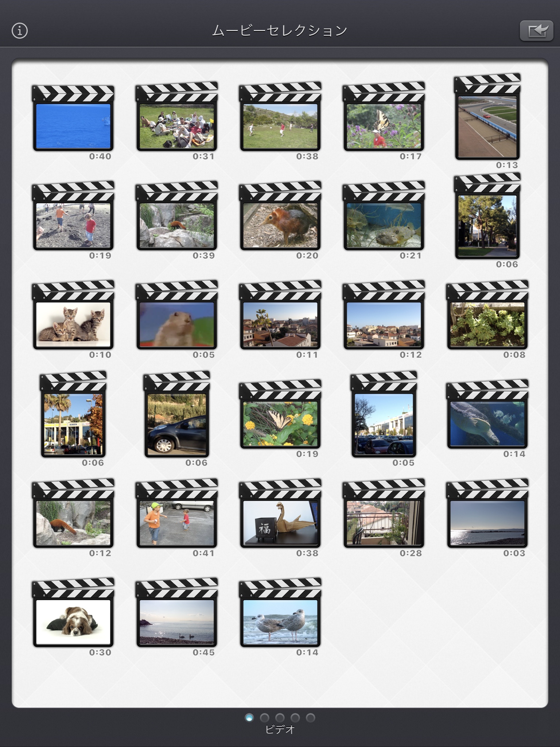The width and height of the screenshot is (560, 747).
Task: Open green plants clip 0:08
Action: pos(487,315)
